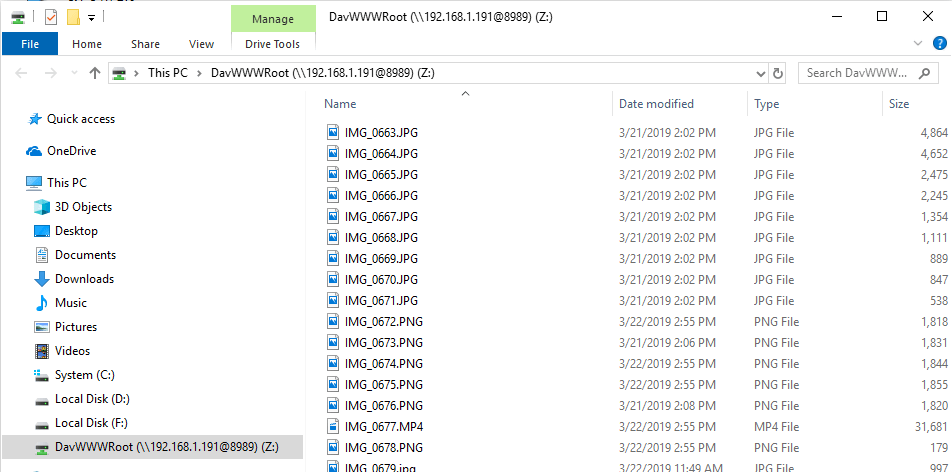
Task: Click the icon of IMG_0672.PNG
Action: click(x=332, y=321)
